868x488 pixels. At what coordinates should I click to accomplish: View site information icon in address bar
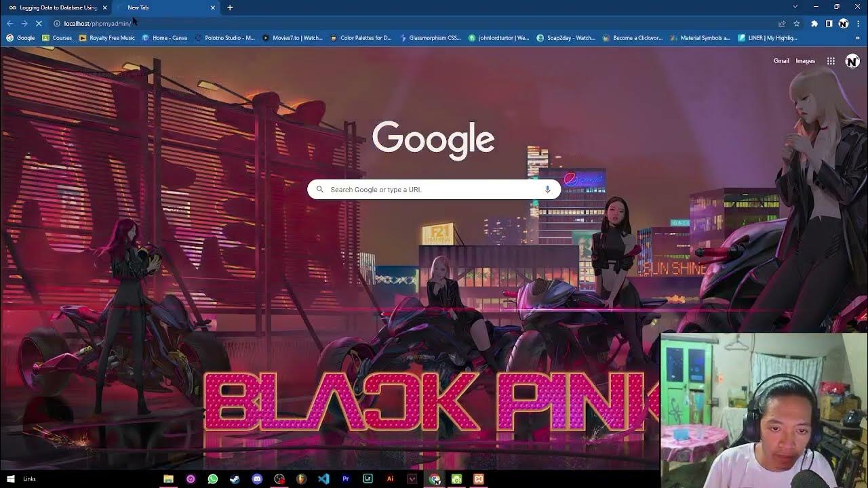(57, 23)
